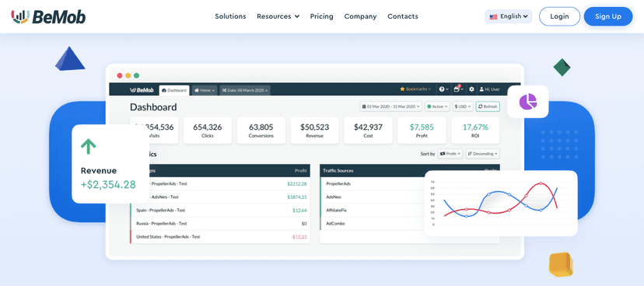644x286 pixels.
Task: Click the purple pie chart icon card
Action: click(x=528, y=101)
